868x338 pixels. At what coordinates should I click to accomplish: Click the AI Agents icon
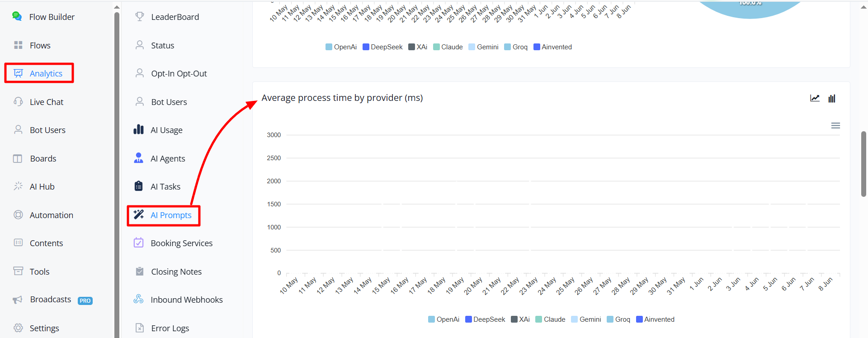[139, 158]
